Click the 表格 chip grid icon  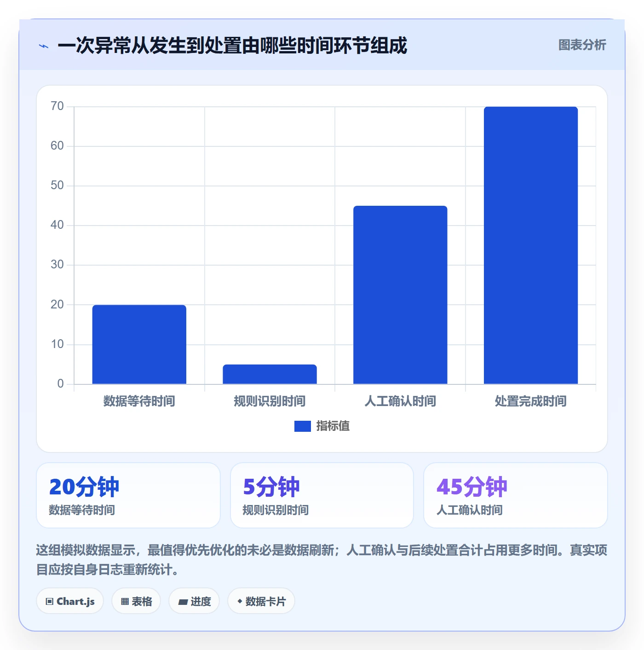(125, 602)
